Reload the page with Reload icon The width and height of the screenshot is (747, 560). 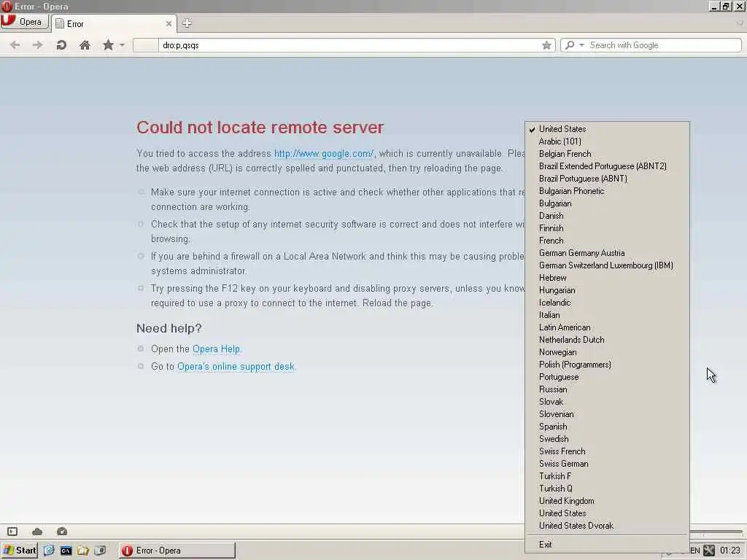click(x=61, y=45)
